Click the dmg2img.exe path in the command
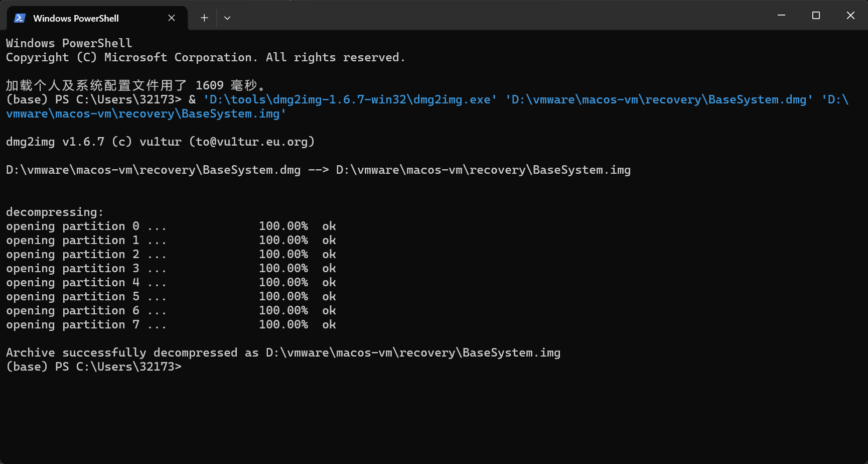868x464 pixels. [x=350, y=99]
